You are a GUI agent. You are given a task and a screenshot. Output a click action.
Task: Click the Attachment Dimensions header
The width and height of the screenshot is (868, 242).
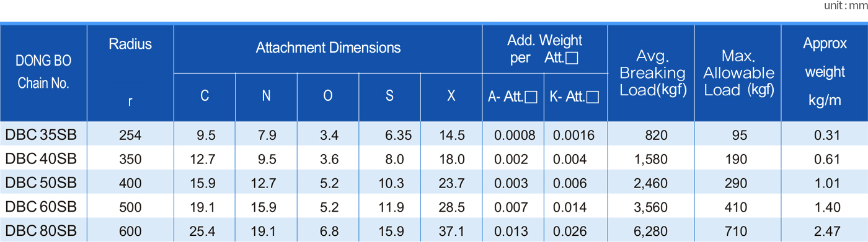(x=328, y=48)
